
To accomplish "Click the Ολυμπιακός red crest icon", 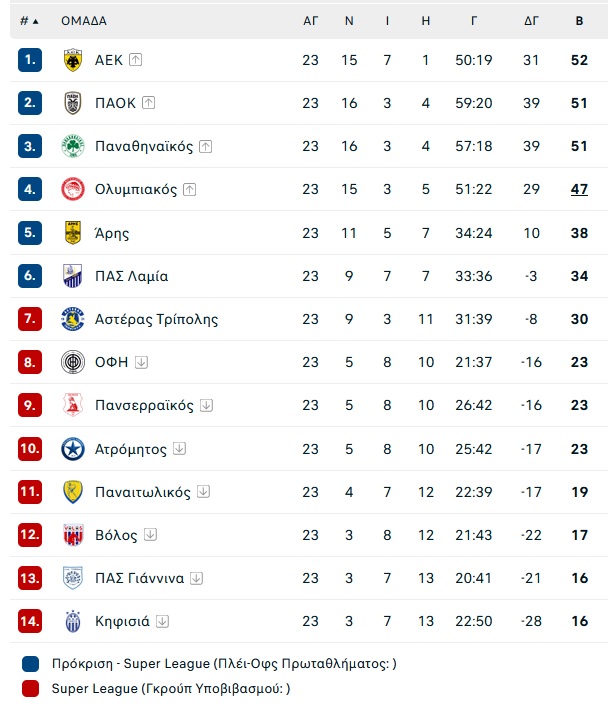I will (x=73, y=189).
